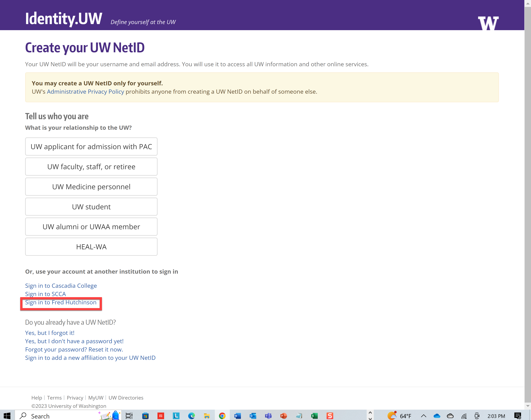Image resolution: width=531 pixels, height=420 pixels.
Task: Open the Terms footer link
Action: (54, 398)
